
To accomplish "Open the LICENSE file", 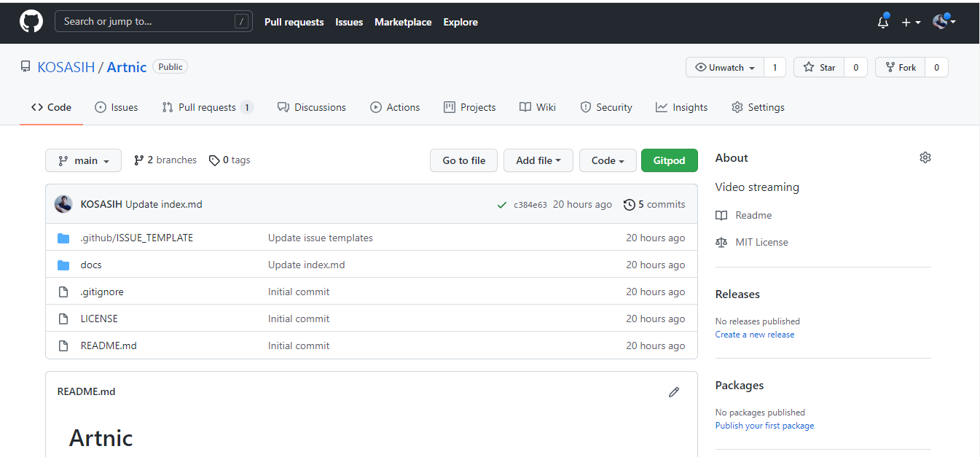I will coord(99,319).
